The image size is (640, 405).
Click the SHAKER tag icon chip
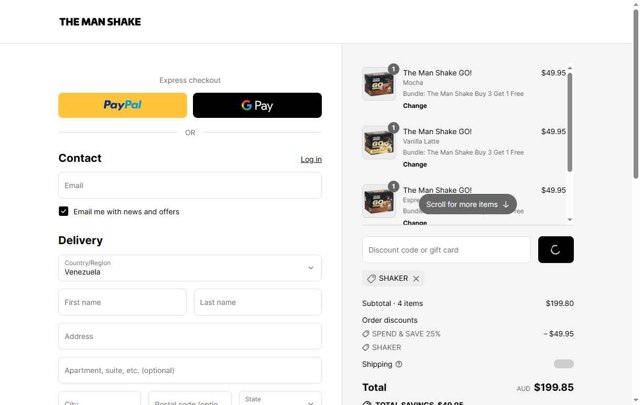371,278
